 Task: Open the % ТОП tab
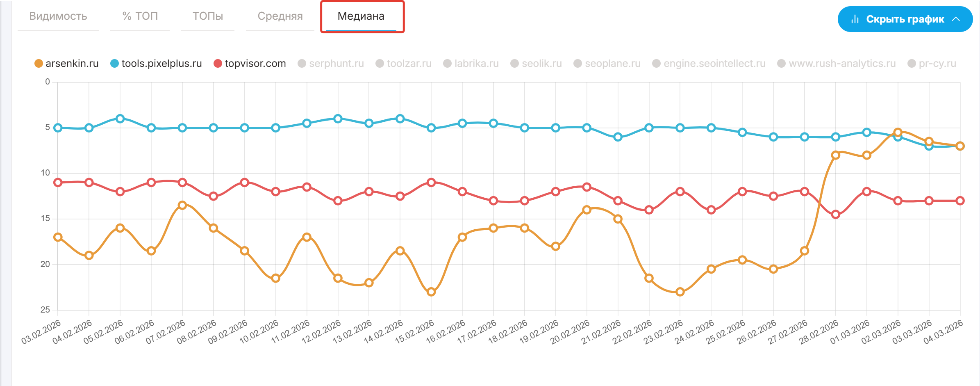click(x=140, y=16)
